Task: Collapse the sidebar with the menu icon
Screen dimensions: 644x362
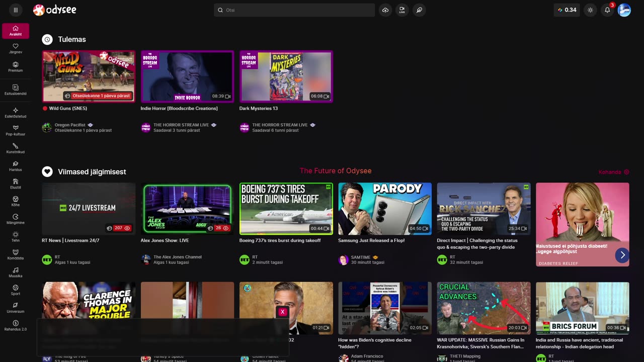Action: [x=16, y=10]
